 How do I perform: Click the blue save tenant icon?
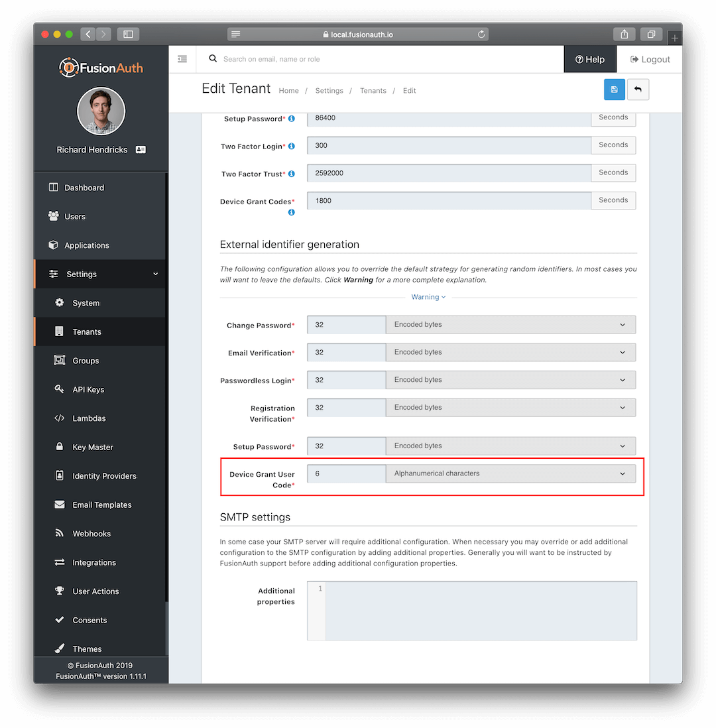tap(614, 90)
